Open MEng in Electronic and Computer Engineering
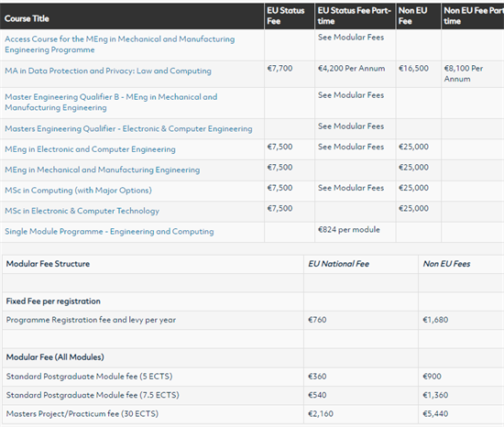The height and width of the screenshot is (427, 504). click(90, 149)
